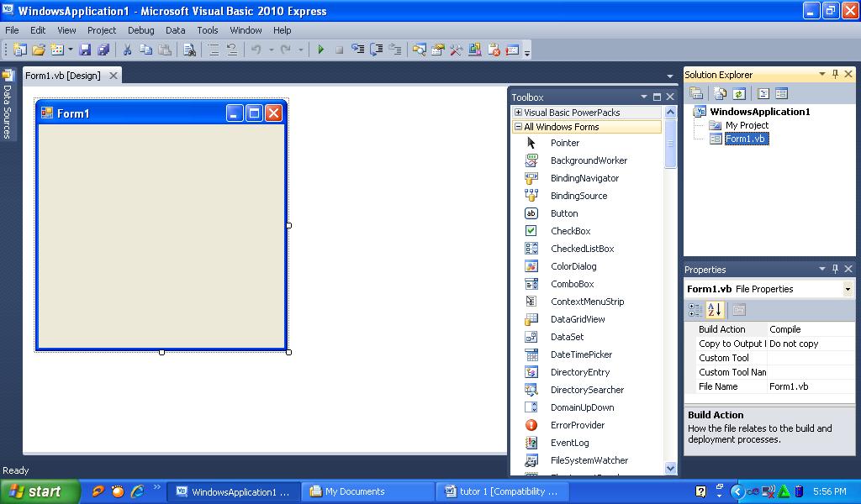Open active documents list dropdown arrow
This screenshot has width=861, height=504.
(x=670, y=76)
